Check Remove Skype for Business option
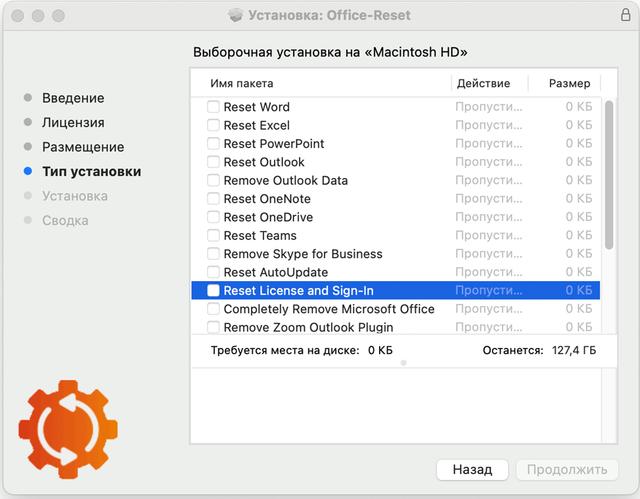This screenshot has width=640, height=499. tap(213, 254)
